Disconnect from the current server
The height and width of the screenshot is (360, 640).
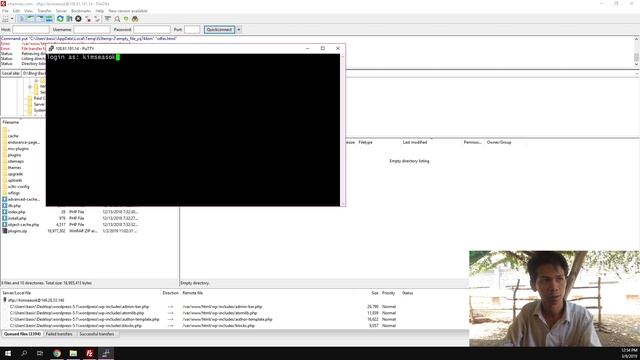(88, 19)
